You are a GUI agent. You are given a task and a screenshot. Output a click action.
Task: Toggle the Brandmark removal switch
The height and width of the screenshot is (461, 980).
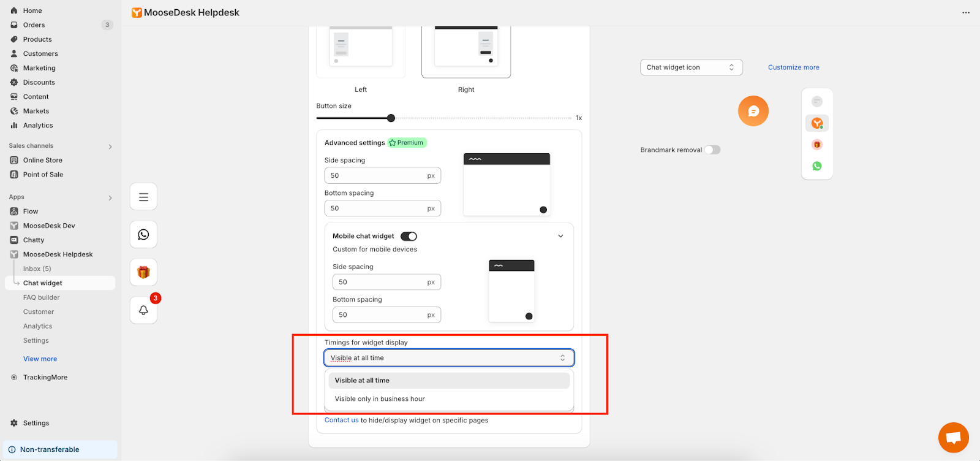[x=712, y=150]
